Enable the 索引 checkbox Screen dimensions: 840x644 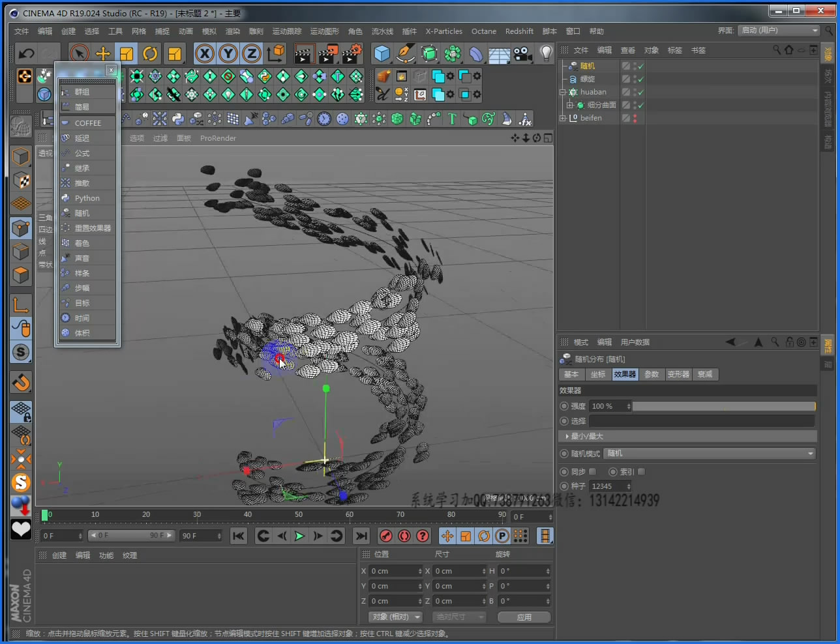(x=641, y=471)
